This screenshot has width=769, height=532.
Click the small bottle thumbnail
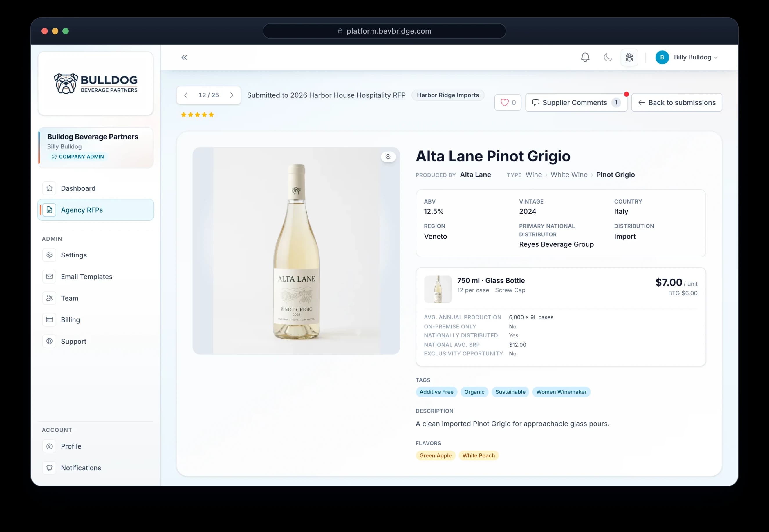click(437, 289)
